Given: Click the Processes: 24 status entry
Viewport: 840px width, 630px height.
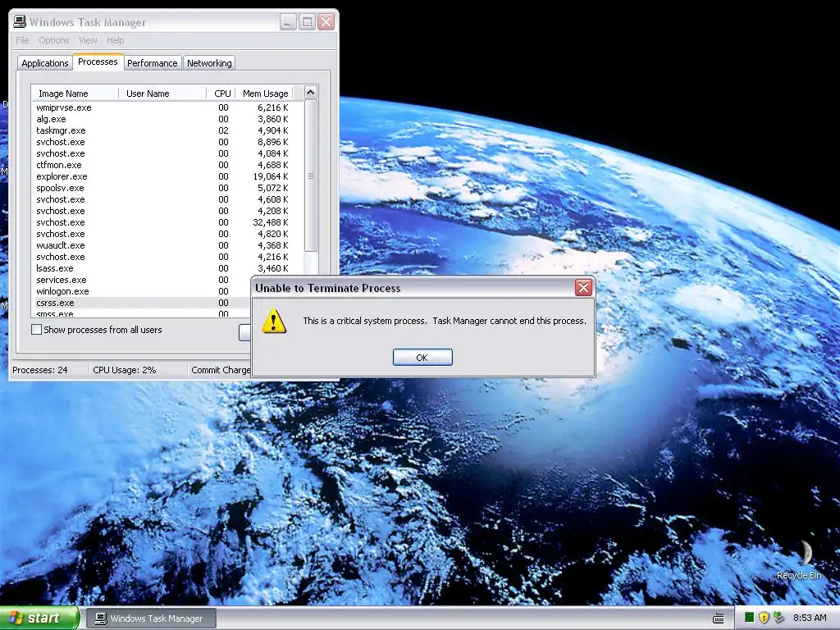Looking at the screenshot, I should coord(40,370).
